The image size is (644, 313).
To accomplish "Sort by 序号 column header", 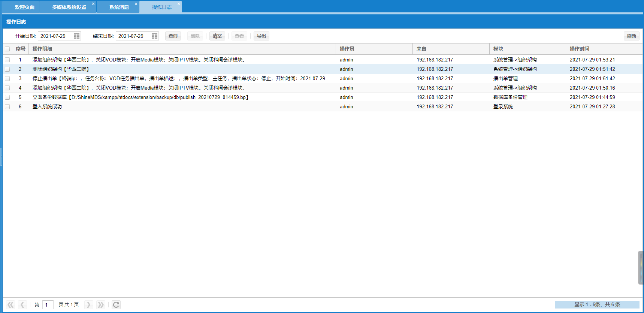I will [x=21, y=49].
